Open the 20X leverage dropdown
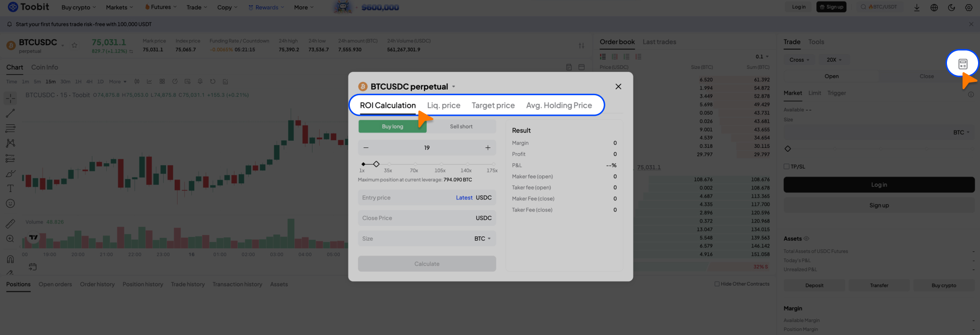The height and width of the screenshot is (335, 980). (x=834, y=60)
